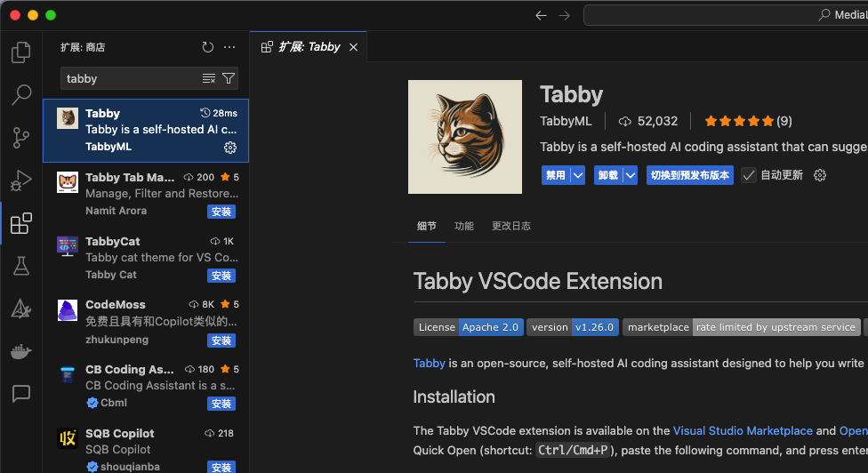Go back in navigation history
The width and height of the screenshot is (868, 473).
tap(541, 15)
